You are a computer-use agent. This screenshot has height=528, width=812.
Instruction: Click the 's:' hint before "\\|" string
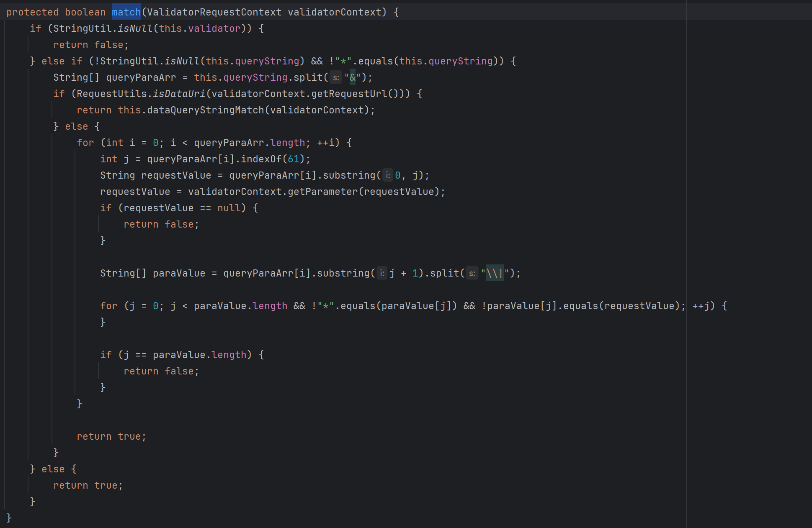[x=472, y=274]
